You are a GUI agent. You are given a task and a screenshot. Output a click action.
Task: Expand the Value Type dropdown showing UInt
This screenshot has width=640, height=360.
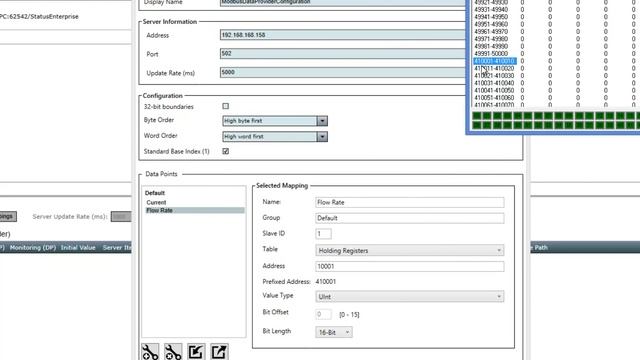point(409,296)
